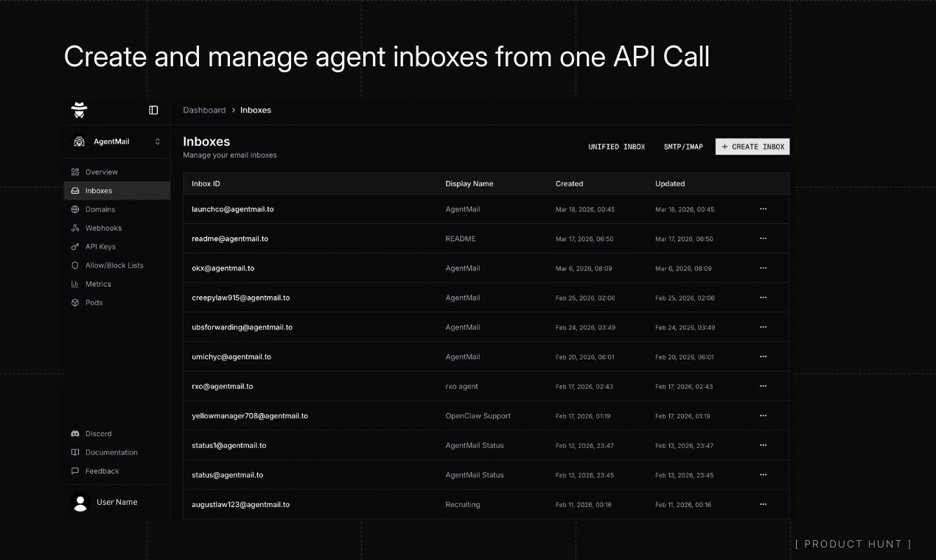Open the AgentMail workspace switcher chevron
Viewport: 936px width, 560px height.
click(x=157, y=141)
